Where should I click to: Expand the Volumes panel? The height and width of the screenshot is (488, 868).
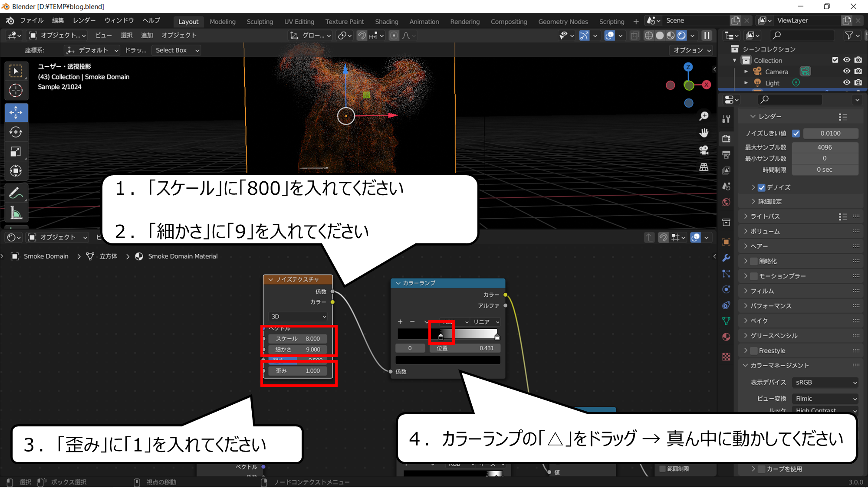(765, 231)
